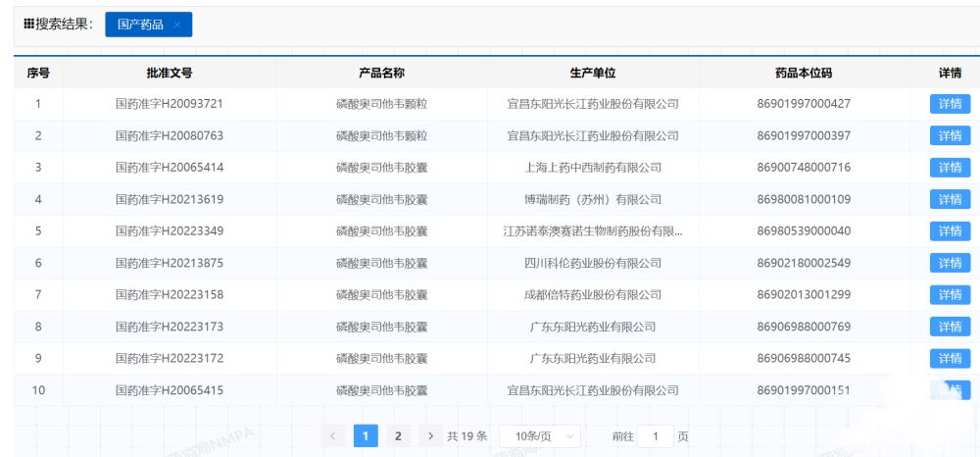The width and height of the screenshot is (980, 457).
Task: Click the 共 19 条 total count text
Action: click(466, 436)
